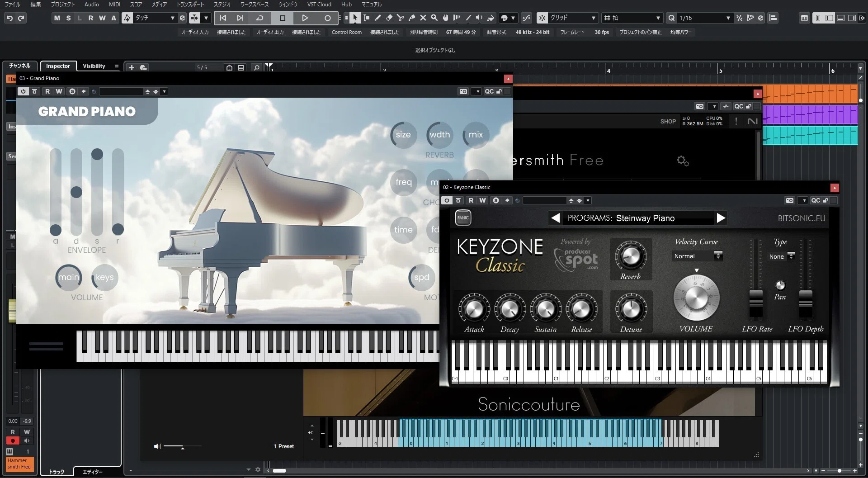Pick the Erase tool
The width and height of the screenshot is (868, 478).
[389, 18]
